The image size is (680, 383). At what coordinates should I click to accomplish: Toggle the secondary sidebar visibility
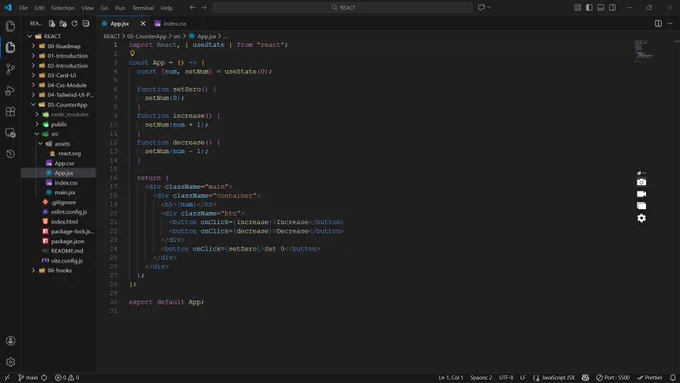pos(612,7)
